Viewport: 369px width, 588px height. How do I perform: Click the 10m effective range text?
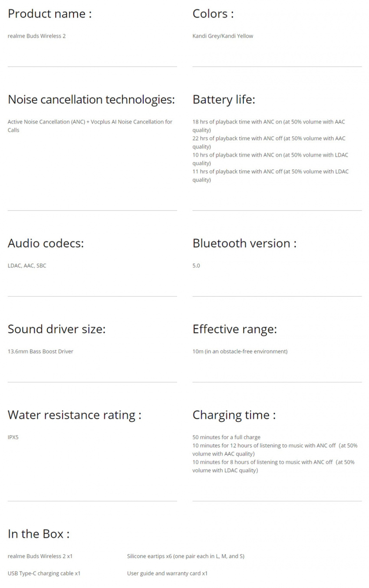pyautogui.click(x=240, y=351)
